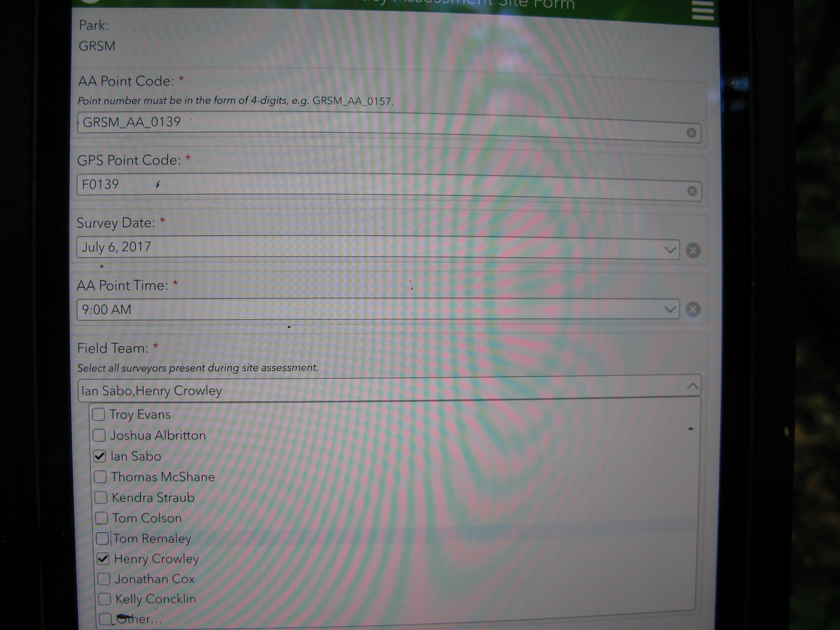Clear the AA Point Code field
840x630 pixels.
pyautogui.click(x=691, y=132)
